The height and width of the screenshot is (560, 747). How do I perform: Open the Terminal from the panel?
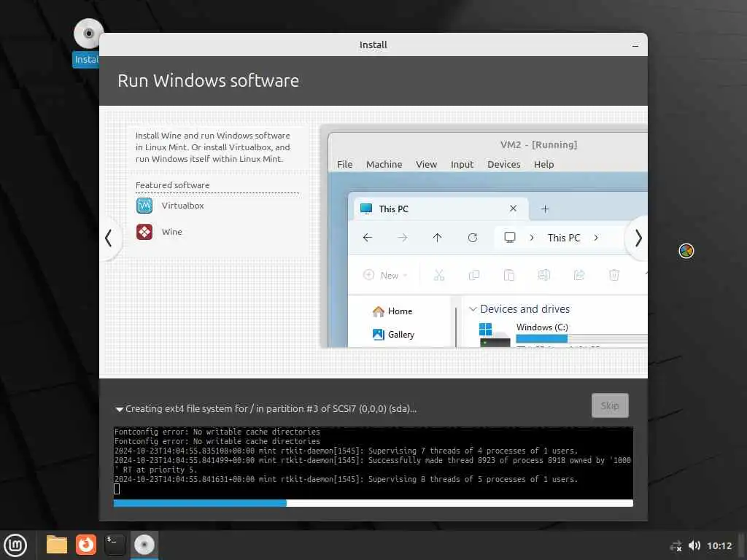(115, 545)
